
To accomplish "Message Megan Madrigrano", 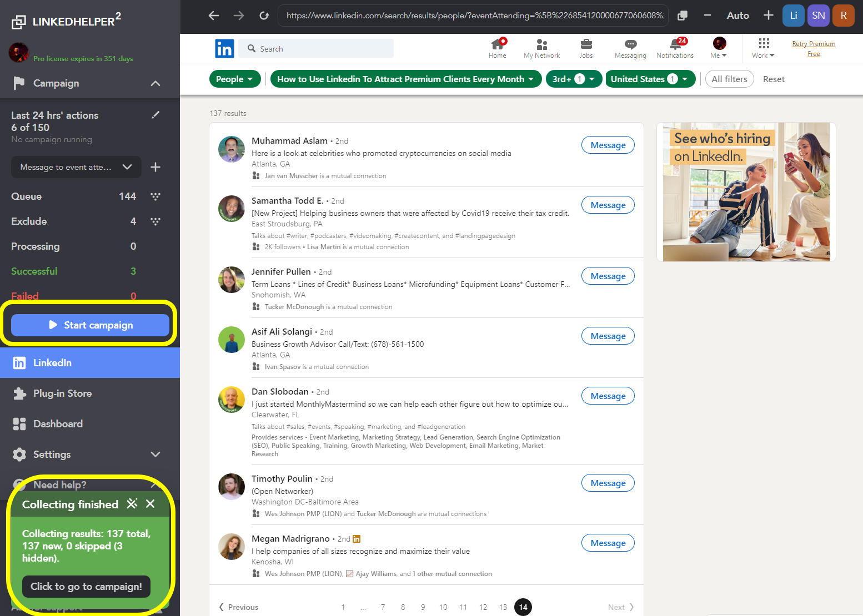I will (x=608, y=543).
